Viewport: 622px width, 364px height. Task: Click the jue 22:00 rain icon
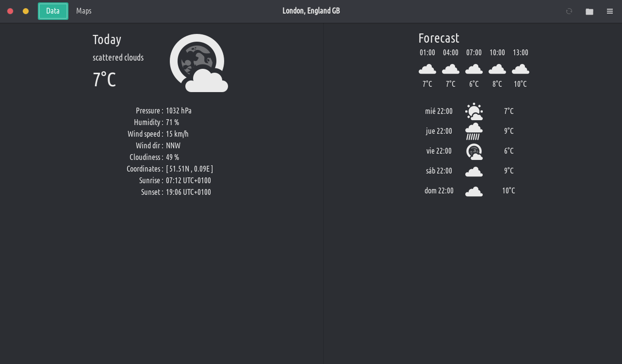click(x=474, y=131)
